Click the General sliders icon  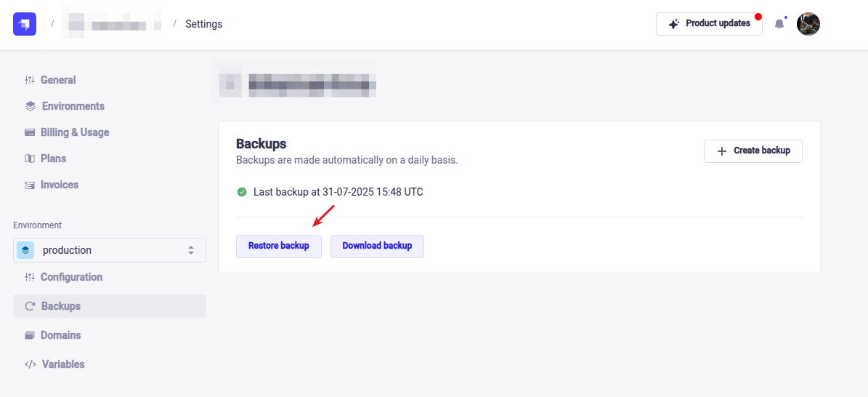[30, 80]
